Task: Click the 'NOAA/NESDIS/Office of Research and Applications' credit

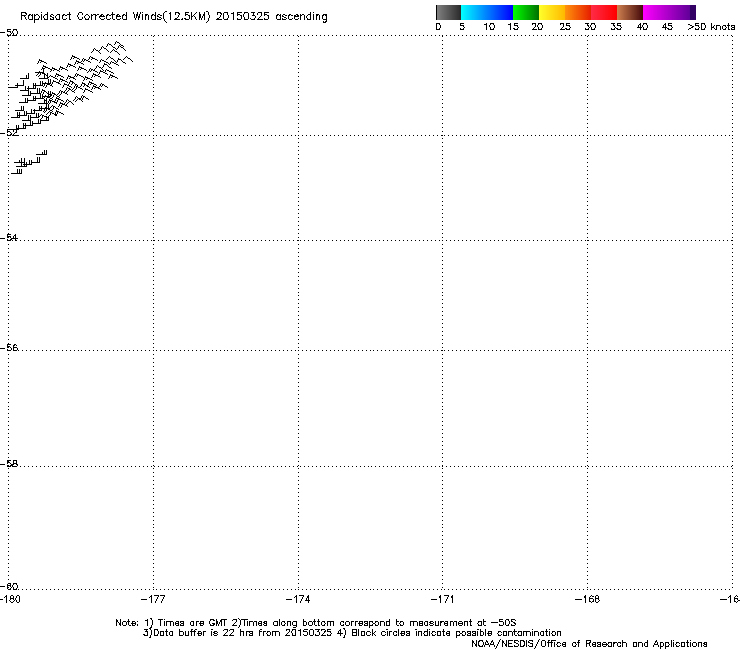Action: pos(589,644)
